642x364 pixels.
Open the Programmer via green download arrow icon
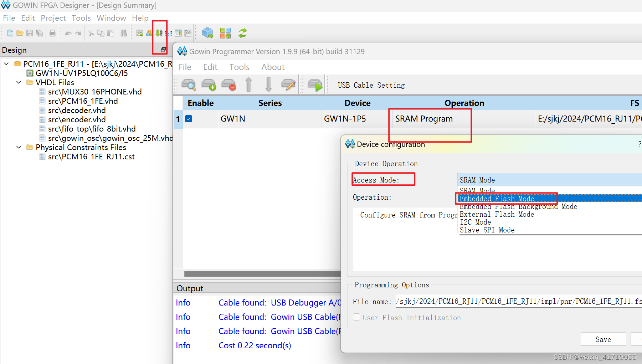point(159,33)
